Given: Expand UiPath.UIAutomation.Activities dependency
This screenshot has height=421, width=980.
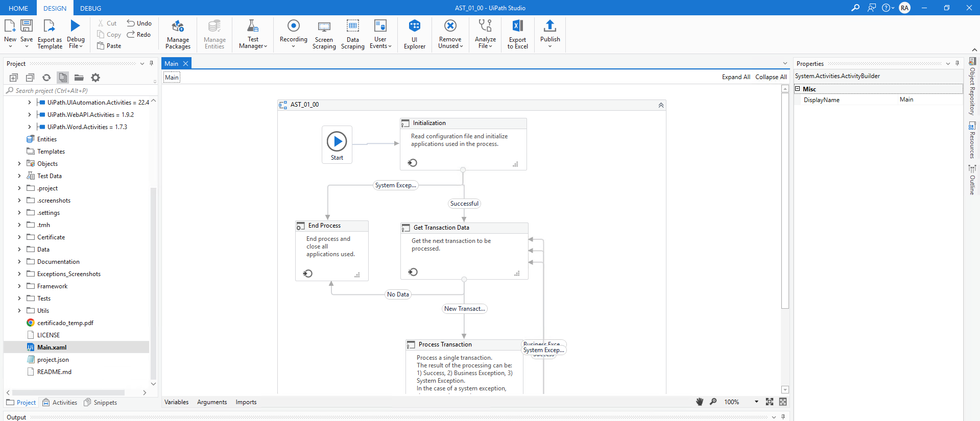Looking at the screenshot, I should tap(30, 103).
